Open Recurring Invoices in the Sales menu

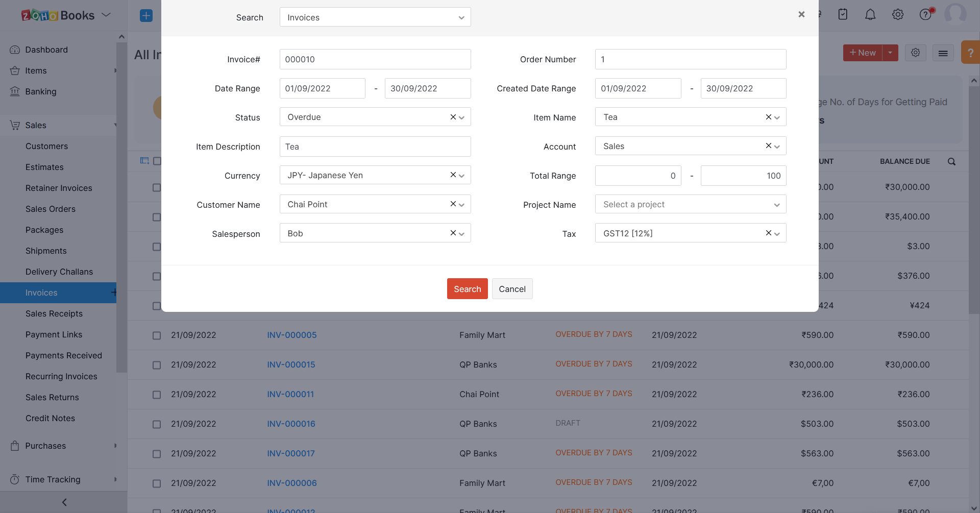pos(61,376)
